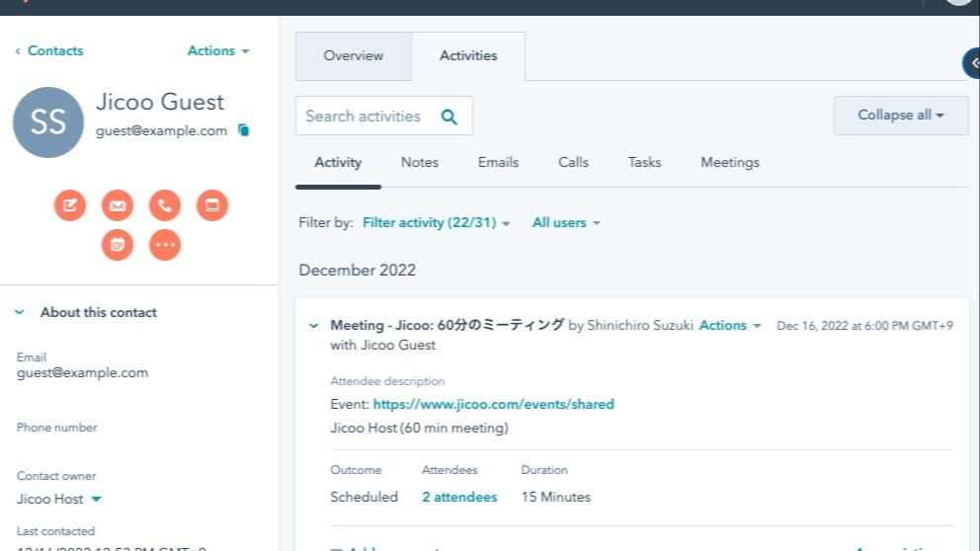Open the jicoo.com event link
The width and height of the screenshot is (980, 551).
pyautogui.click(x=493, y=404)
